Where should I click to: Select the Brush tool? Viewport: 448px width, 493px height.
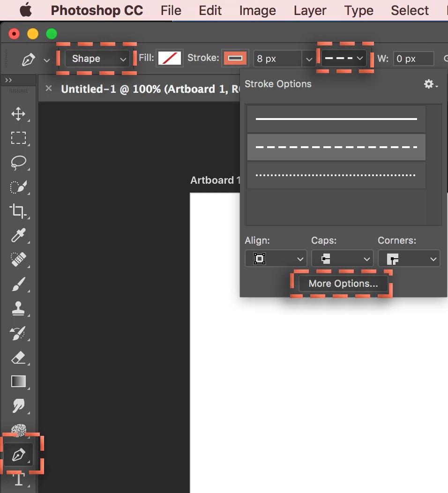18,284
